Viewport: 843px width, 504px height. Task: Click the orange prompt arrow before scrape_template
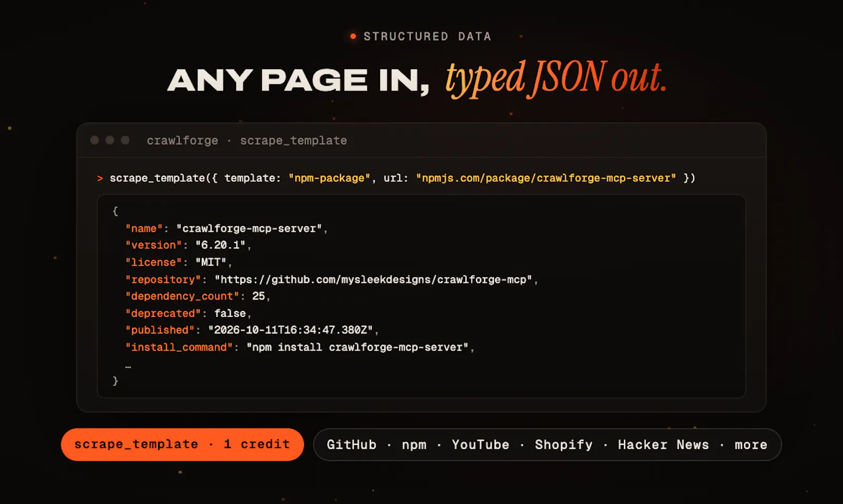tap(100, 179)
